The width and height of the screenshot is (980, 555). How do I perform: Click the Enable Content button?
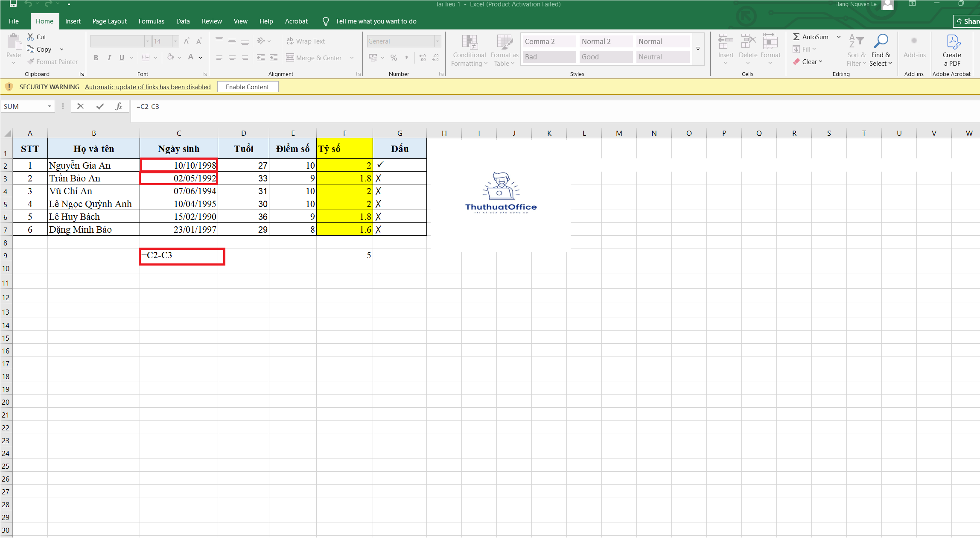[248, 86]
